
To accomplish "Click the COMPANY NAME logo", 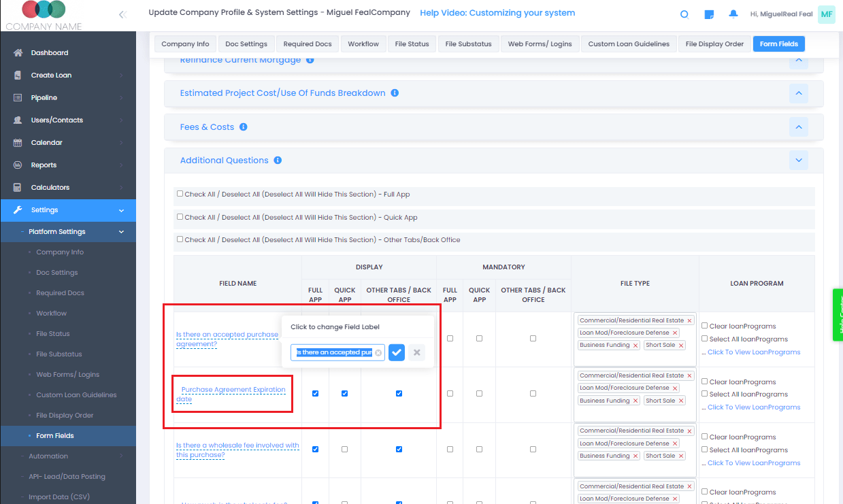I will (44, 15).
